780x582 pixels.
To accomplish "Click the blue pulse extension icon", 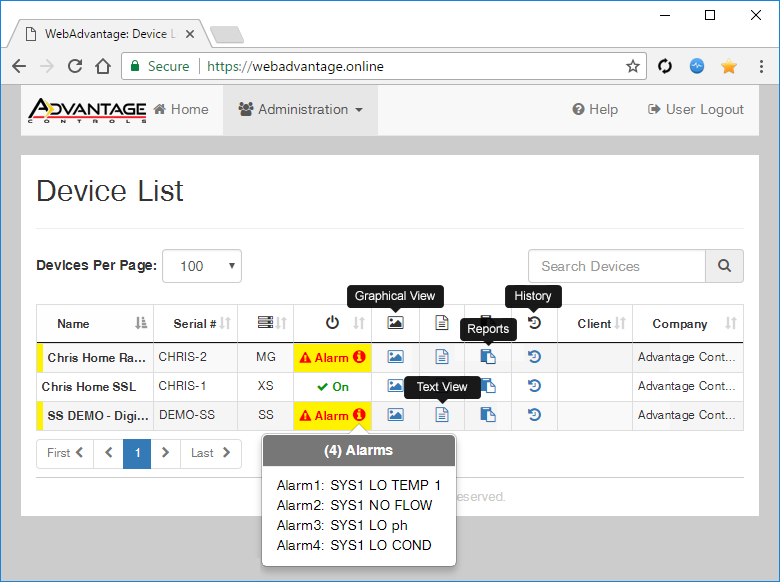I will [697, 66].
